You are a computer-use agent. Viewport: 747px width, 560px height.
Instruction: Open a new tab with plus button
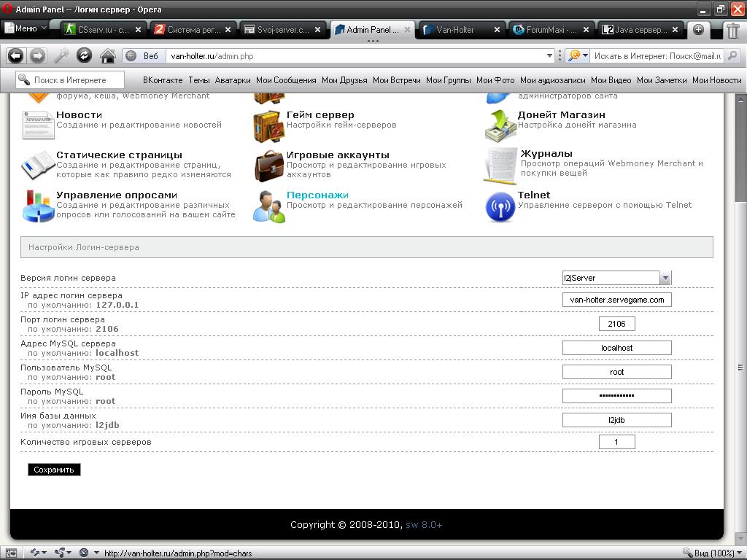point(698,29)
